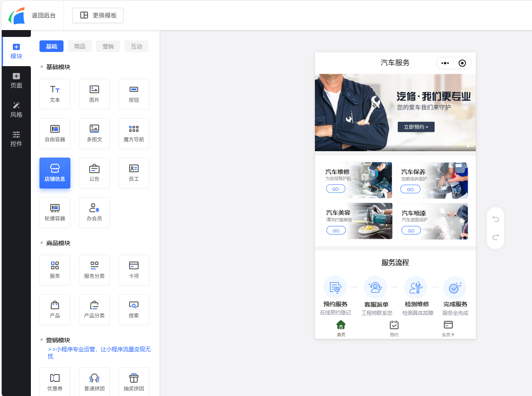Add the 产品 product module
This screenshot has width=532, height=396.
(55, 310)
